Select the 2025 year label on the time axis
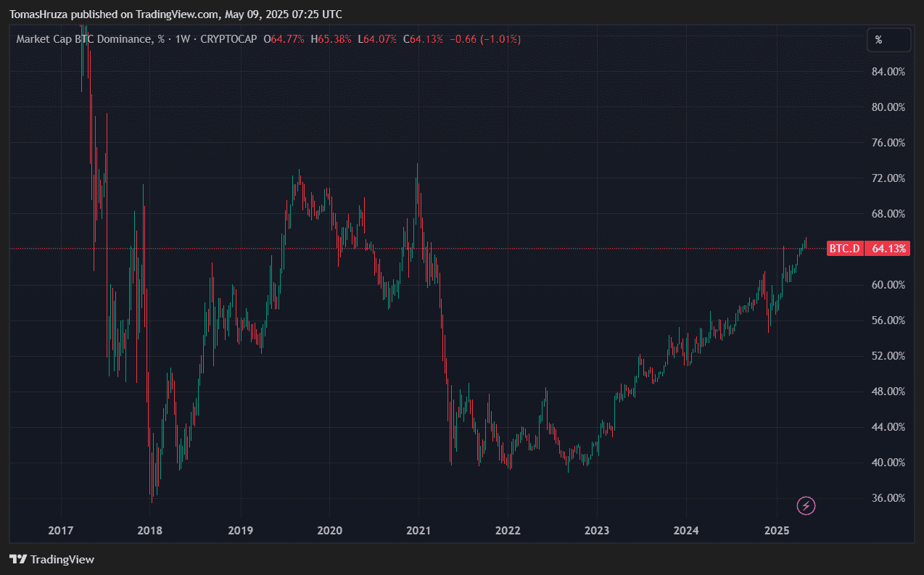924x575 pixels. point(777,531)
